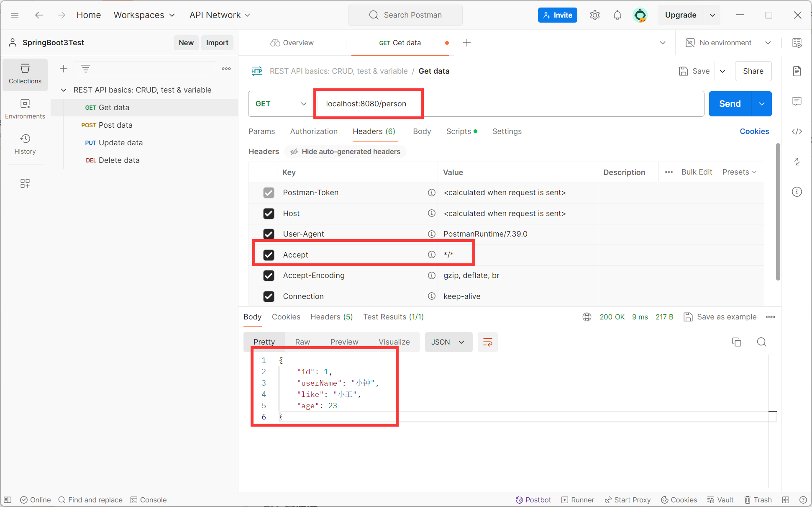Open the network globe icon in response
This screenshot has height=507, width=812.
[587, 317]
